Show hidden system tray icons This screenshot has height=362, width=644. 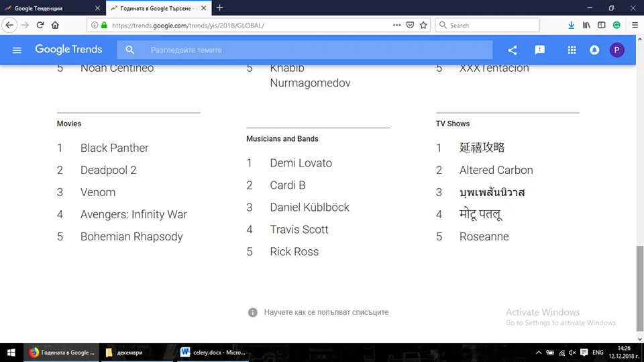(x=539, y=353)
